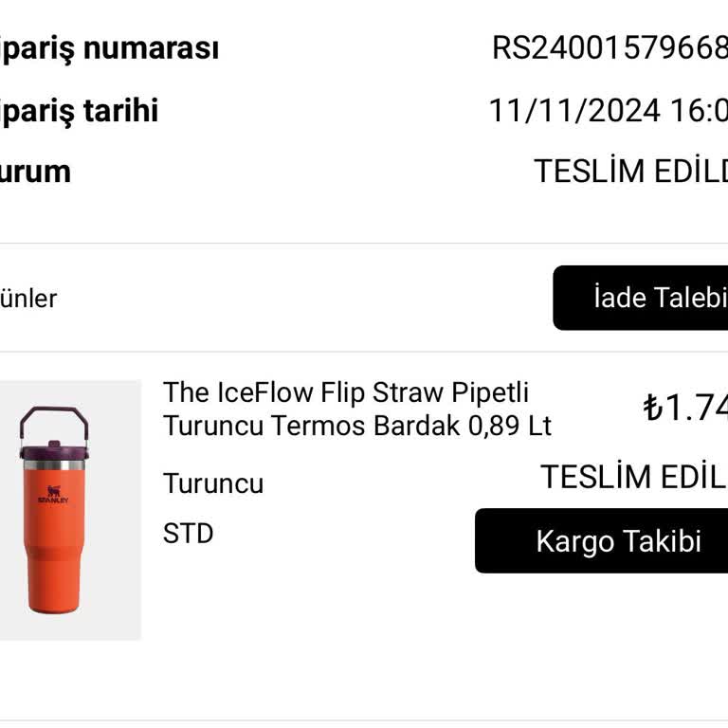Screen dimensions: 728x728
Task: Open The IceFlow Flip Straw product title
Action: (x=346, y=392)
